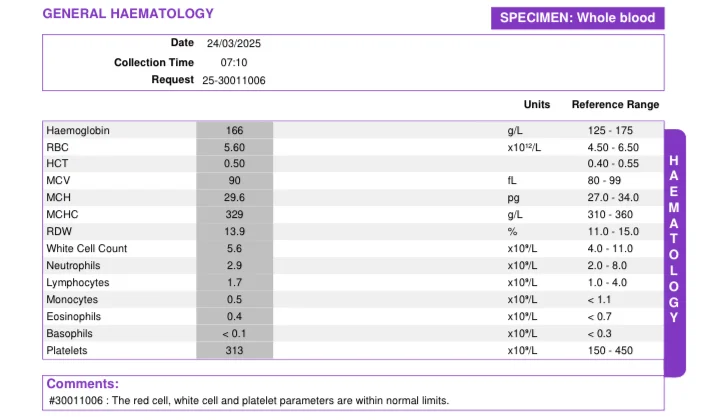Screen dimensions: 704x420
Task: Select the MCV value 90
Action: pos(234,181)
